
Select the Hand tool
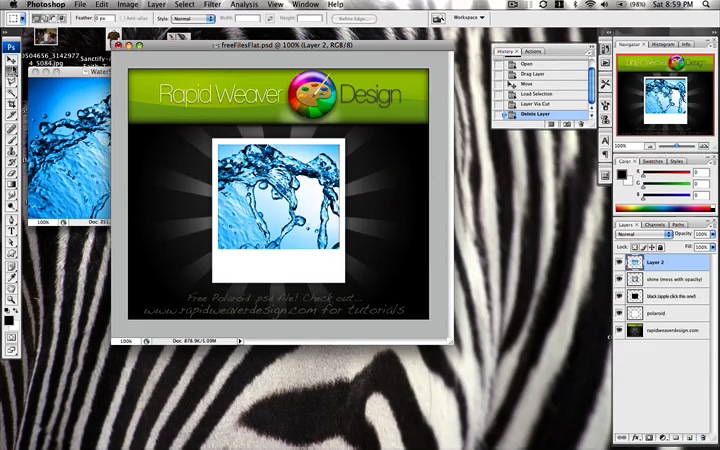point(11,288)
